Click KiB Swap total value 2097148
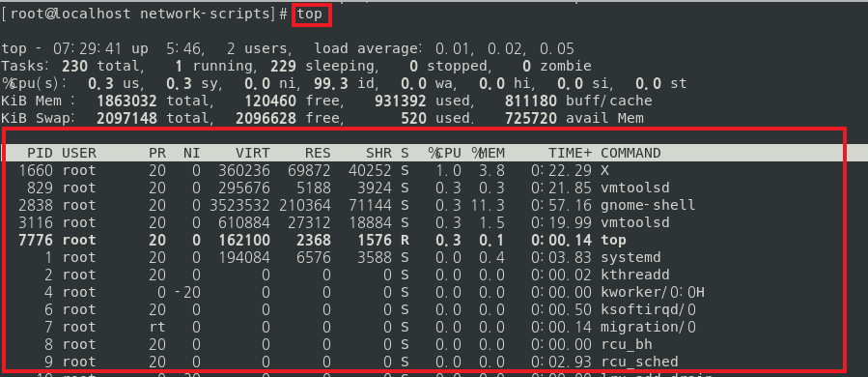 pos(126,118)
